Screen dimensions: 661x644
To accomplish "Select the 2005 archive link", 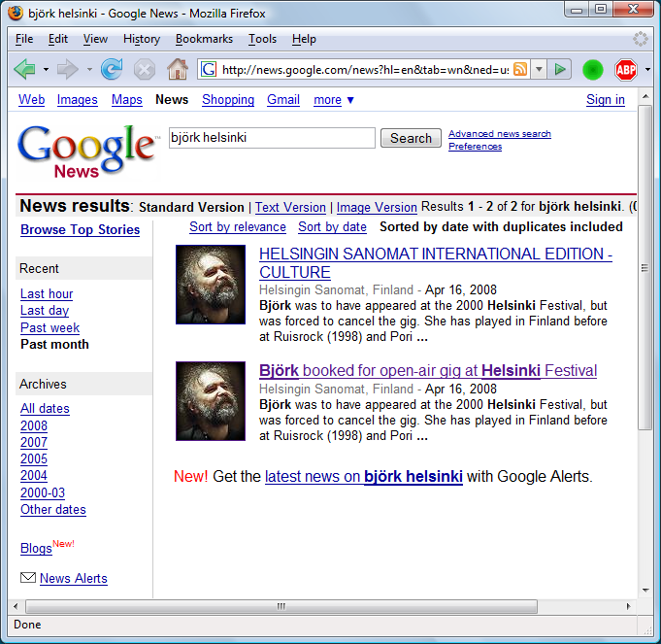I will point(34,458).
